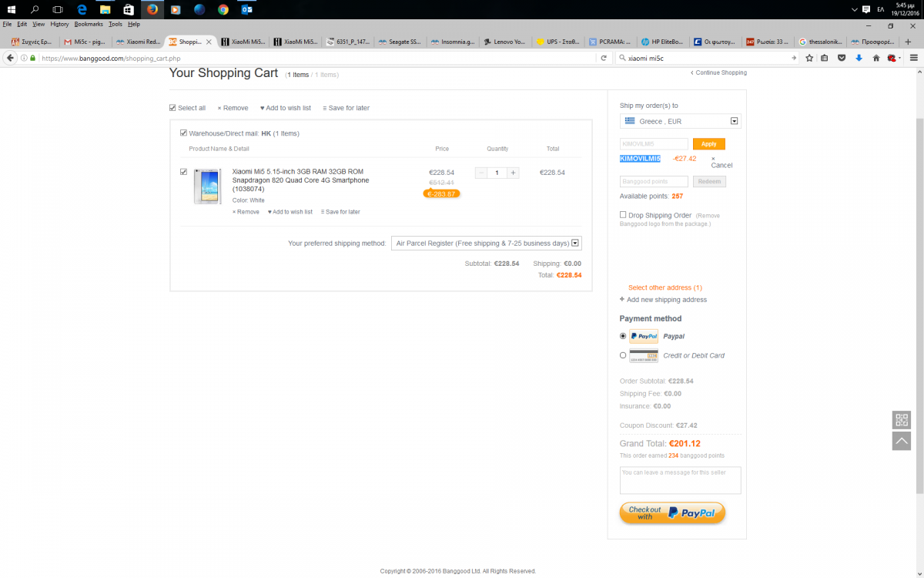Image resolution: width=924 pixels, height=578 pixels.
Task: Click the message for seller text box
Action: pos(681,480)
